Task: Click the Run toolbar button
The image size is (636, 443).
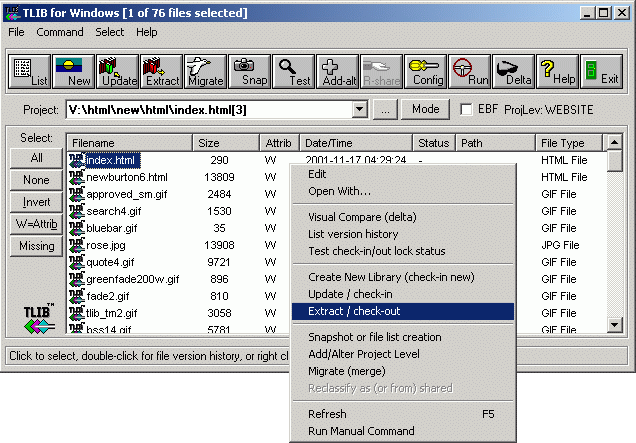Action: tap(470, 71)
